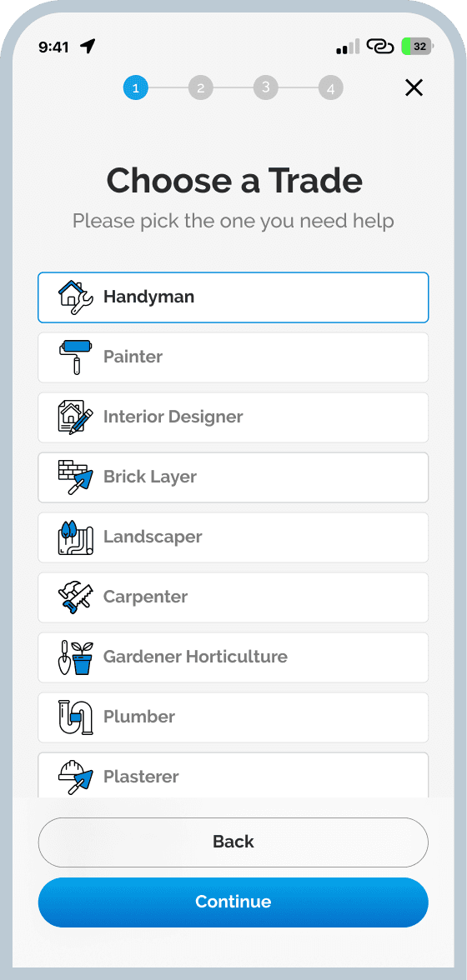Click the brick wall and trowel icon
This screenshot has width=467, height=980.
point(76,477)
